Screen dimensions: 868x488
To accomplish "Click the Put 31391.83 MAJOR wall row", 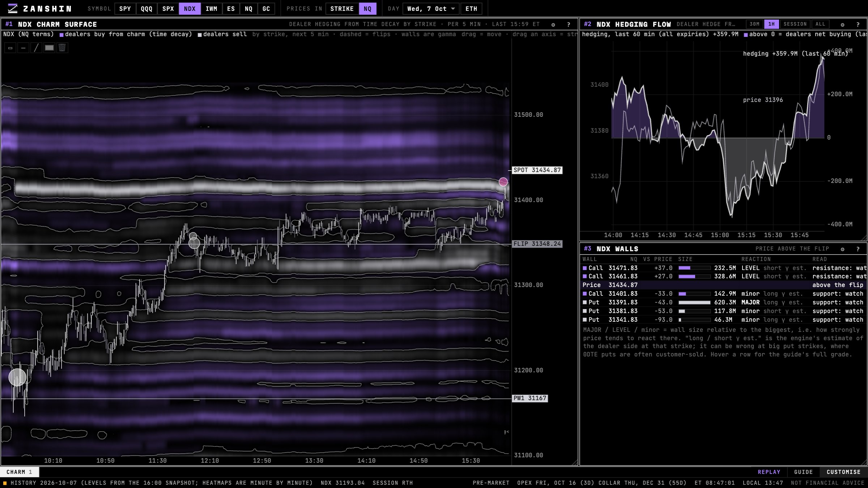I will 723,303.
